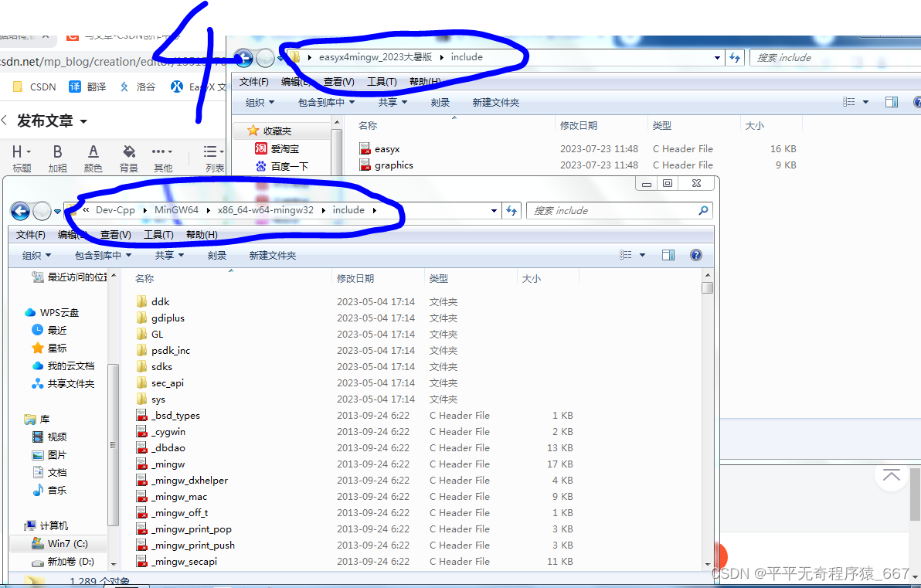Click 新建文件夹 in the front window
This screenshot has height=588, width=921.
pyautogui.click(x=273, y=256)
